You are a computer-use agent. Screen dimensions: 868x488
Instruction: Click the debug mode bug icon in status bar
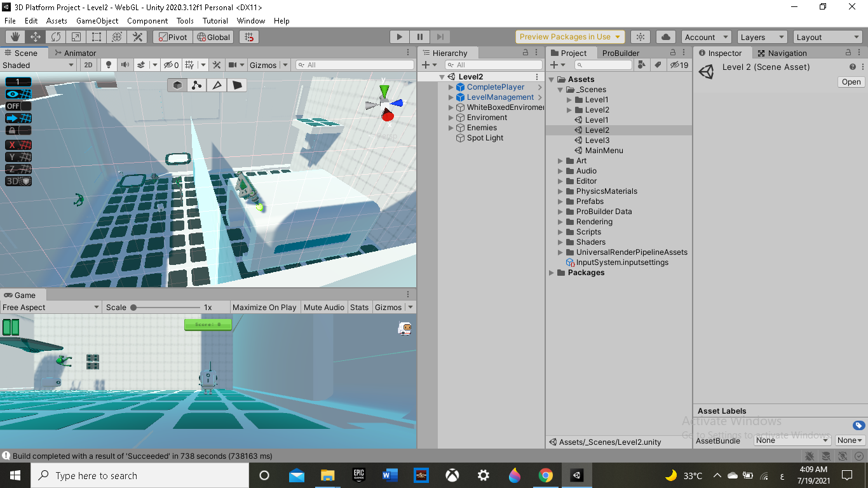tap(810, 456)
